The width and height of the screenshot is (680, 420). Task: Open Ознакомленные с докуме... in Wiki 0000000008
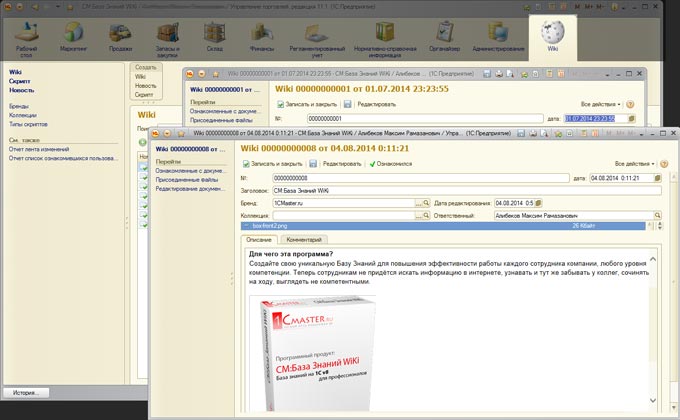[x=190, y=171]
